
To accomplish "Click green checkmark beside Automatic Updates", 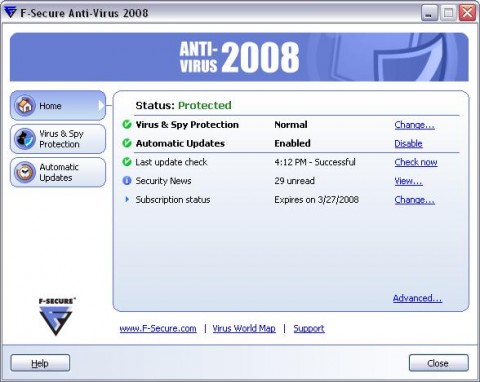I will coord(127,143).
